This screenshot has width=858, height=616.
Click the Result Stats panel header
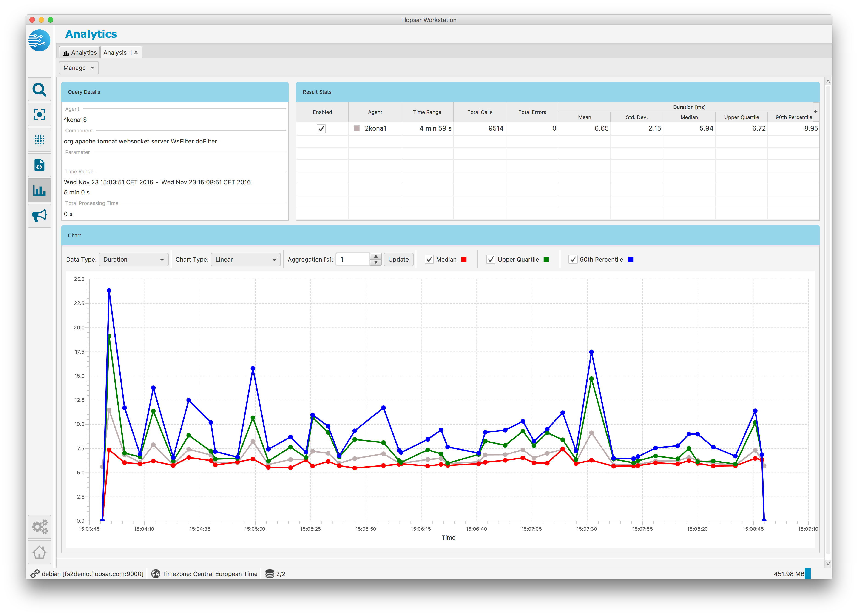558,92
